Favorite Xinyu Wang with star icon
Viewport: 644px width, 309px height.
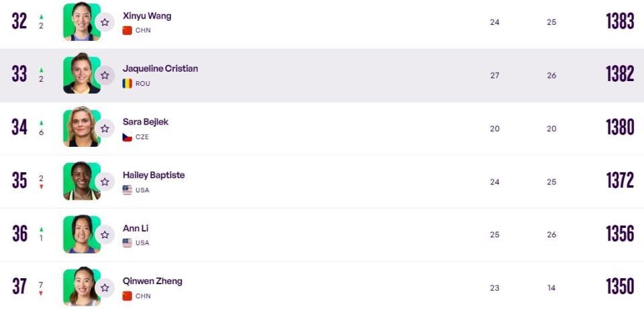coord(105,22)
